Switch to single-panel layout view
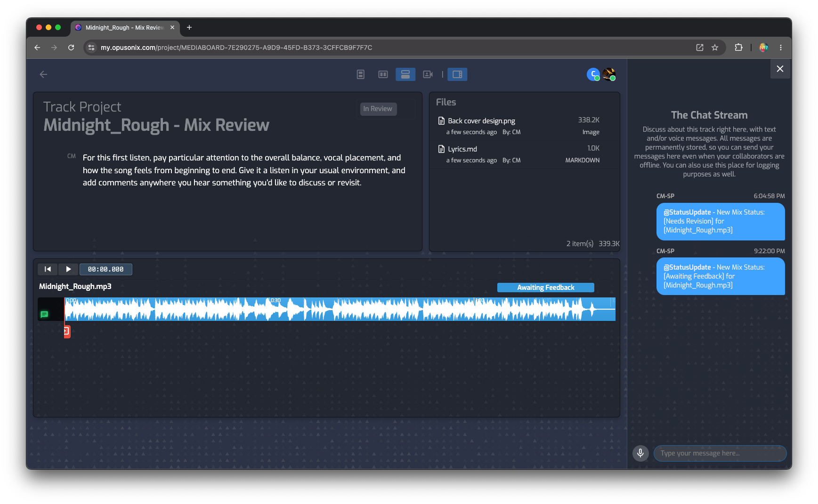818x504 pixels. [x=361, y=74]
